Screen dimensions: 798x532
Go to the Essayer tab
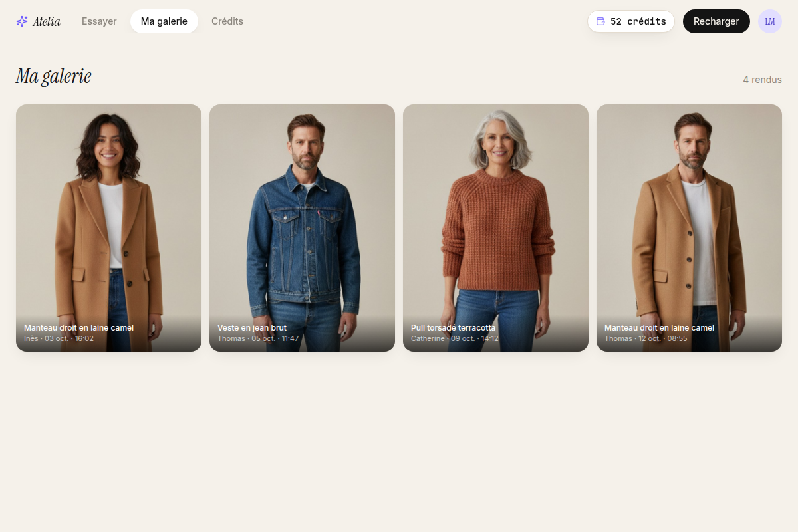tap(99, 21)
